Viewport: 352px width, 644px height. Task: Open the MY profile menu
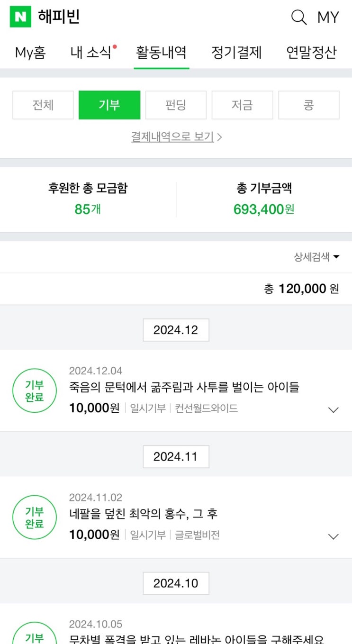click(x=328, y=18)
